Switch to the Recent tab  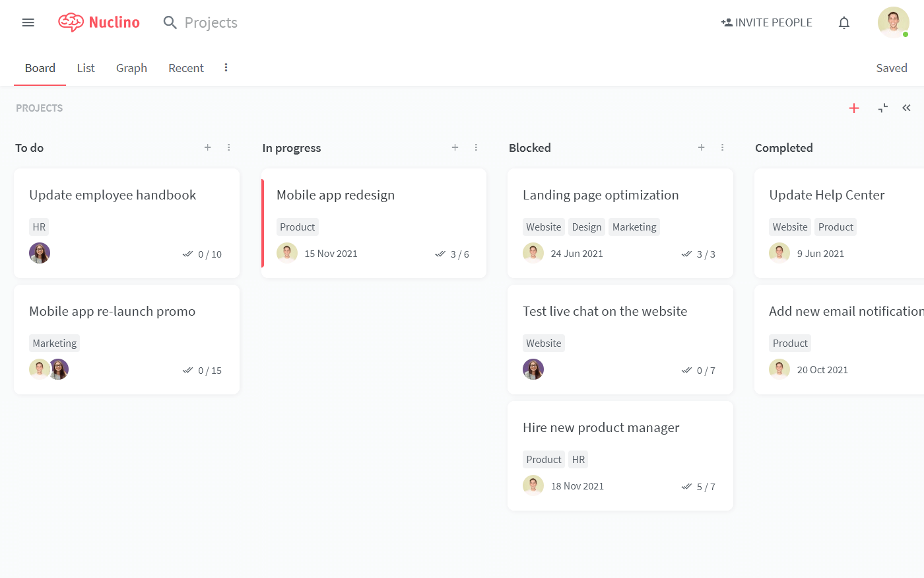click(x=186, y=68)
